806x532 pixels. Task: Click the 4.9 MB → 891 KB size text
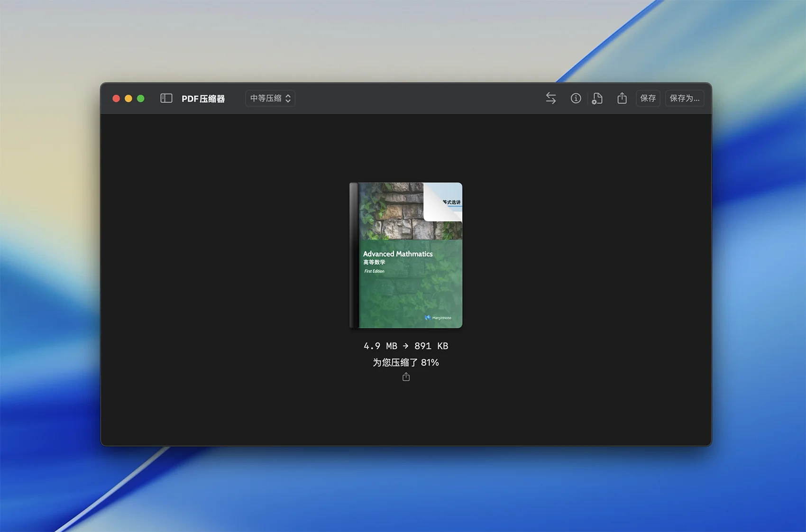point(406,346)
